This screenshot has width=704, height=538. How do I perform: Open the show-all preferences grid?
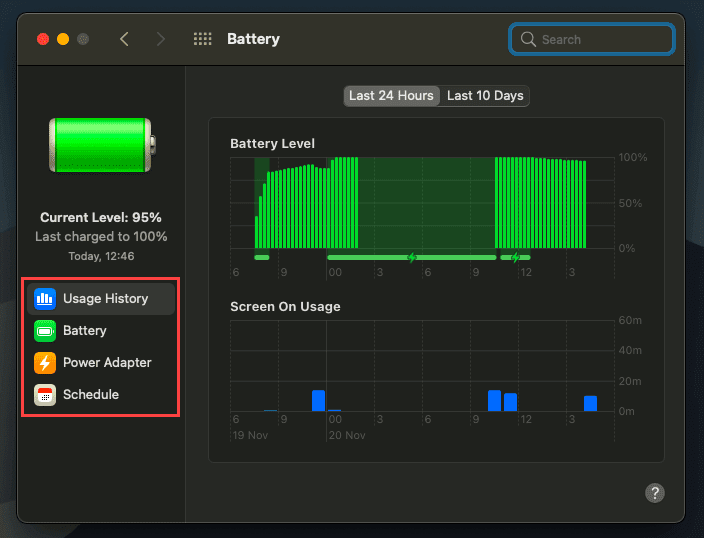(x=202, y=39)
